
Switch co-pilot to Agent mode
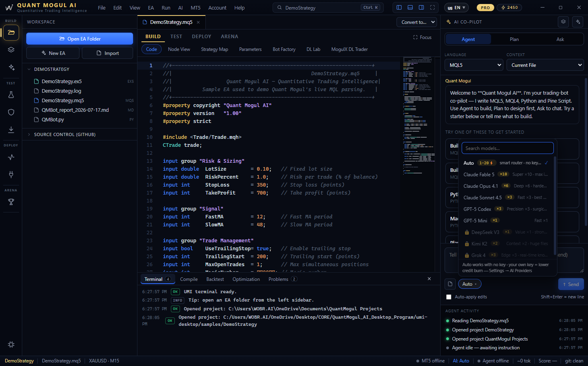tap(468, 39)
